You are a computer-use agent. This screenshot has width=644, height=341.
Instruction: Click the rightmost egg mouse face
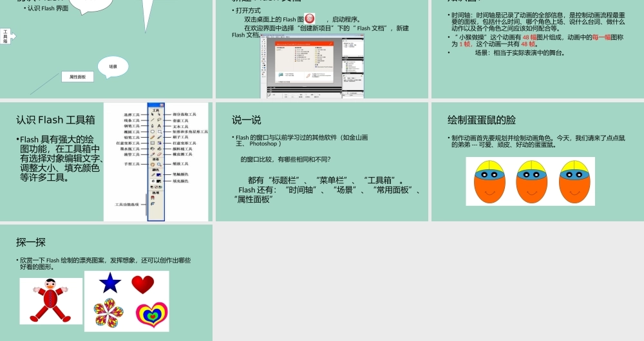pos(574,181)
